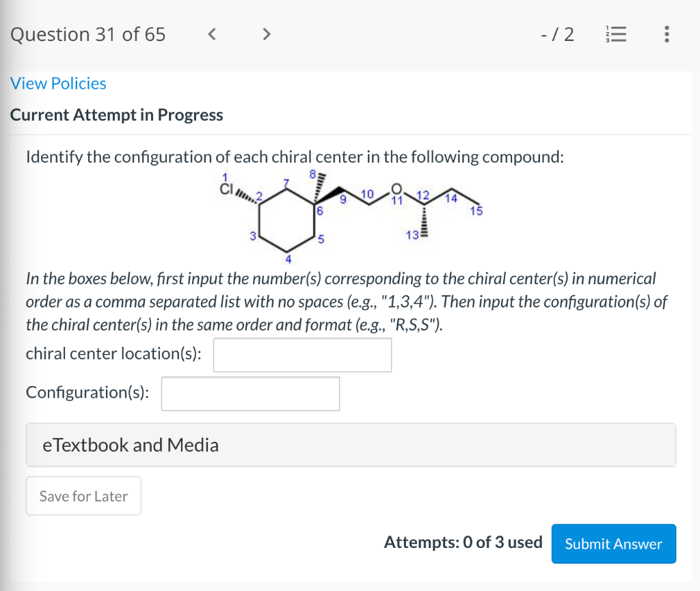The height and width of the screenshot is (591, 700).
Task: Collapse the Current Attempt in Progress panel
Action: (x=116, y=115)
